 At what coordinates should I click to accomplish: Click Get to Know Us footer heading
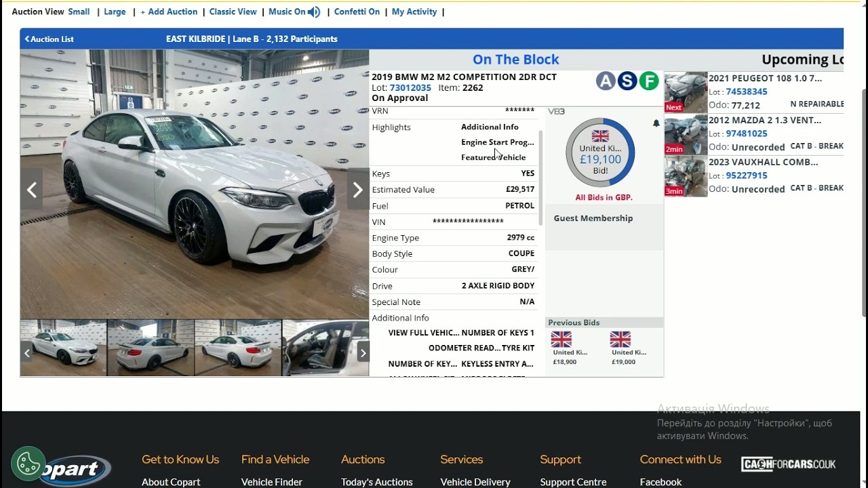point(180,460)
